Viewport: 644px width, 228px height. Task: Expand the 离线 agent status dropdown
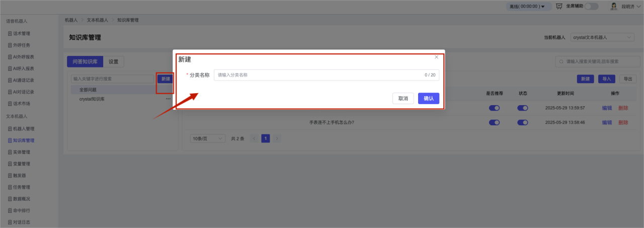coord(526,7)
